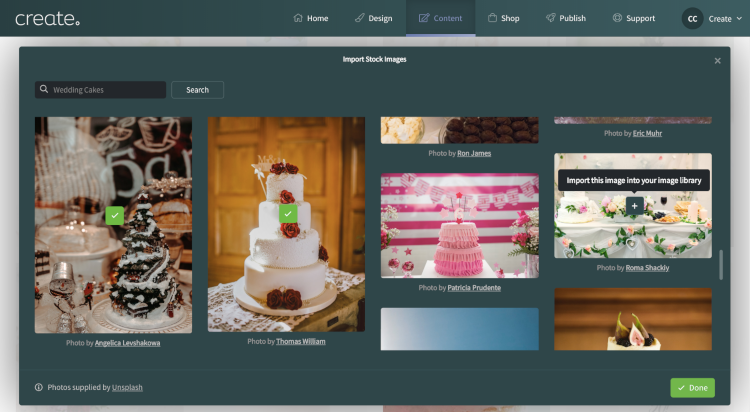Viewport: 750px width, 412px height.
Task: Open Patricia Prudente photographer link
Action: pos(474,288)
